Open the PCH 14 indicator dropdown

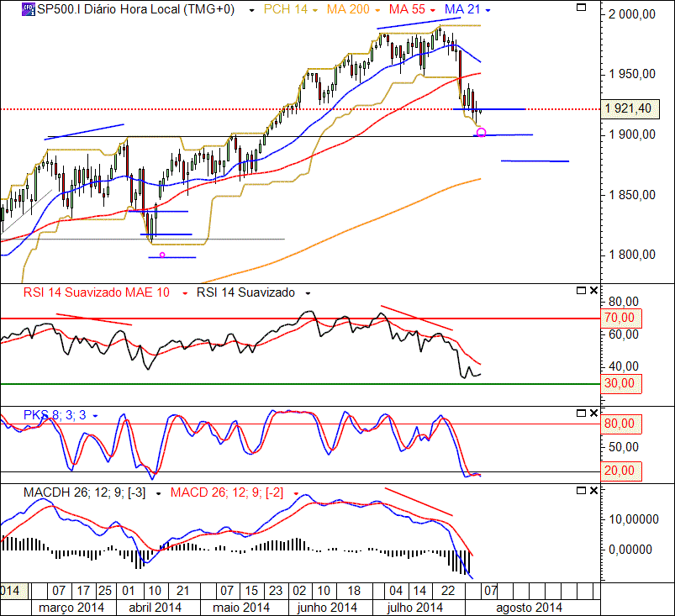315,10
